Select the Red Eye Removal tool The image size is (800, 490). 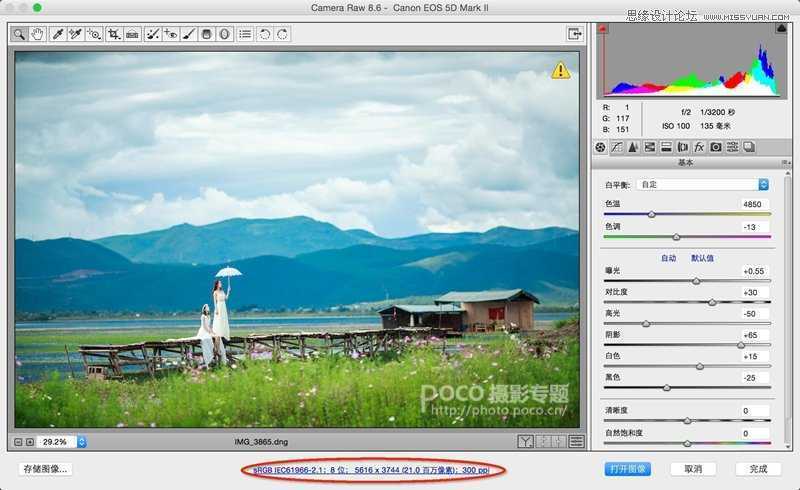[170, 34]
